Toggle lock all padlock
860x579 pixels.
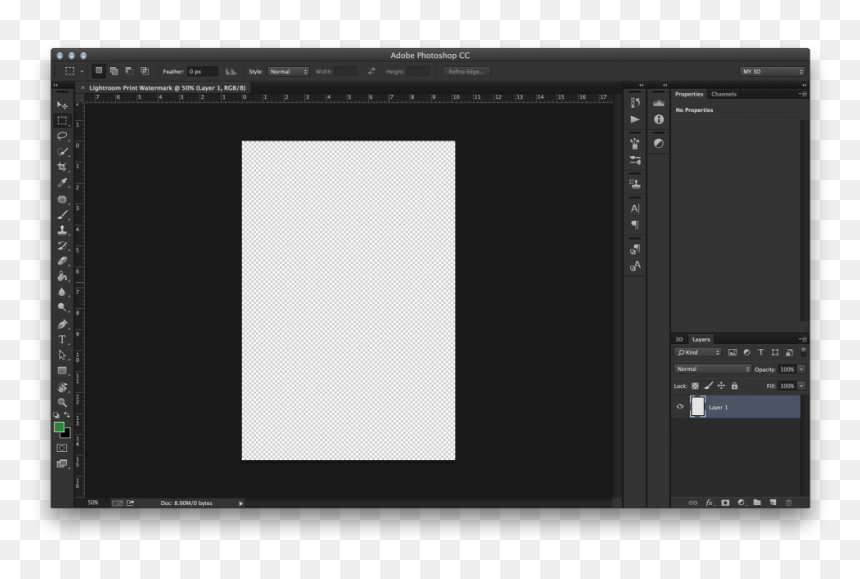(x=734, y=386)
